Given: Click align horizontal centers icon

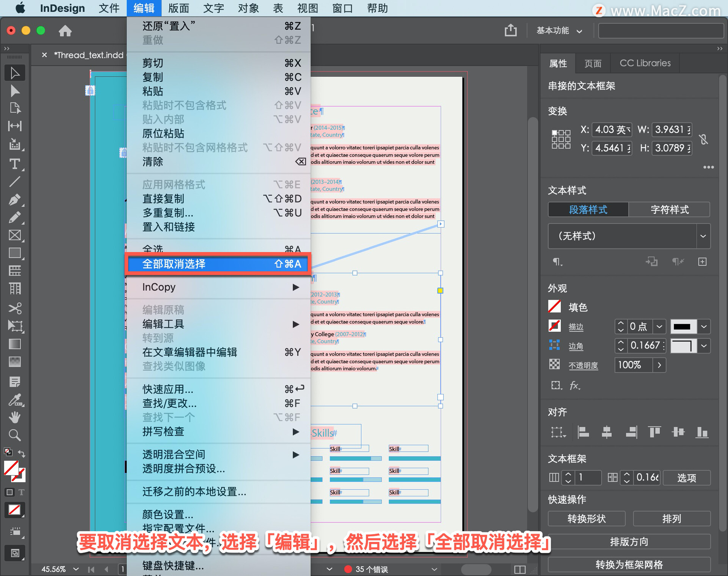Looking at the screenshot, I should (x=607, y=432).
